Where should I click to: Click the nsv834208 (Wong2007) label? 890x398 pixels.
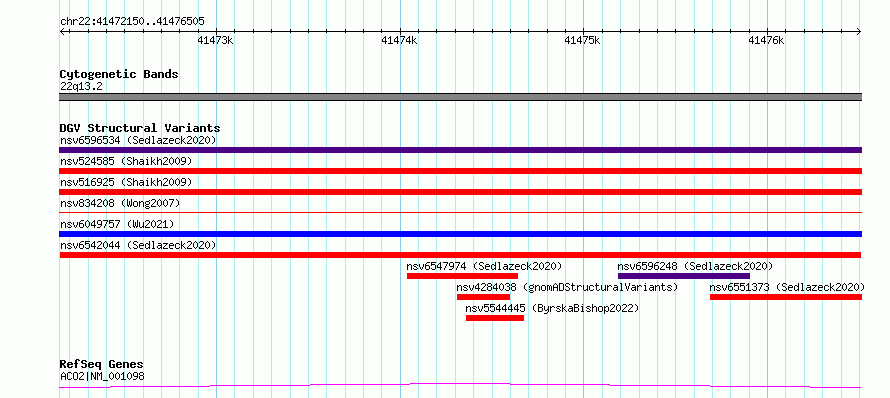[120, 203]
